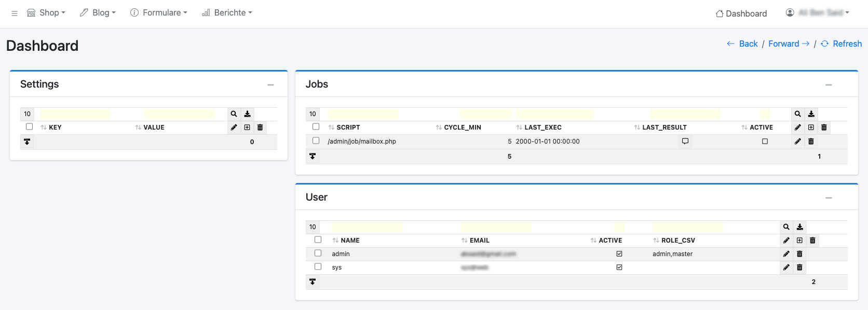Open the Formulare menu
The width and height of the screenshot is (868, 310).
(x=158, y=13)
